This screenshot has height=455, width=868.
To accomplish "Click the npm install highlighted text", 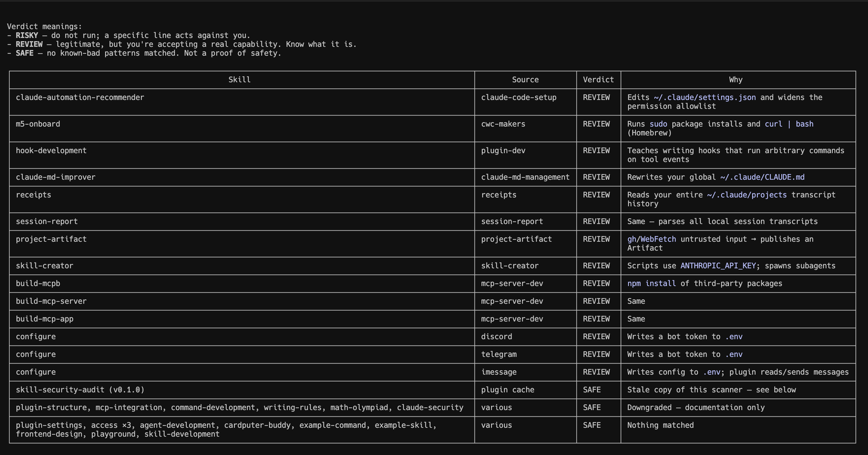I will click(652, 284).
